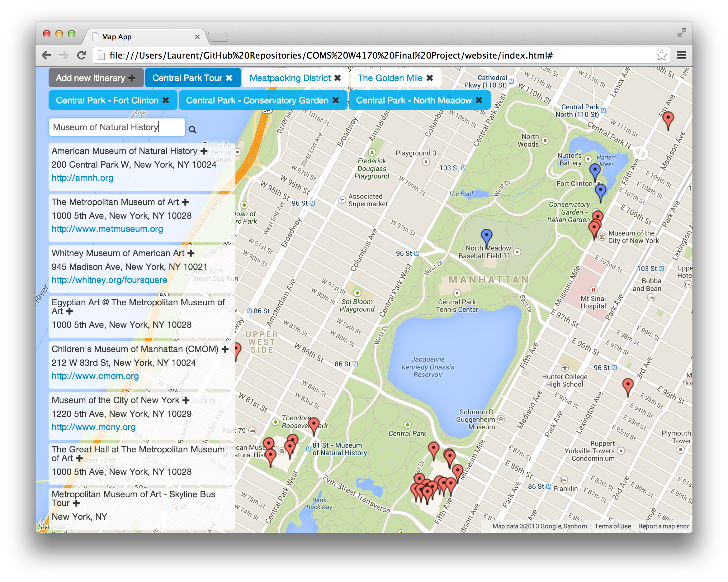Click the browser back arrow
The image size is (728, 582).
[x=47, y=55]
